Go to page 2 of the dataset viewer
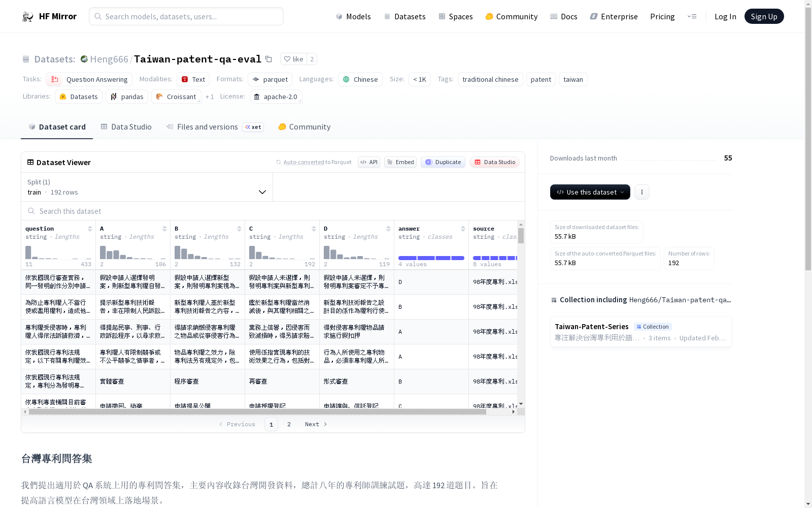Viewport: 812px width, 508px height. [289, 424]
